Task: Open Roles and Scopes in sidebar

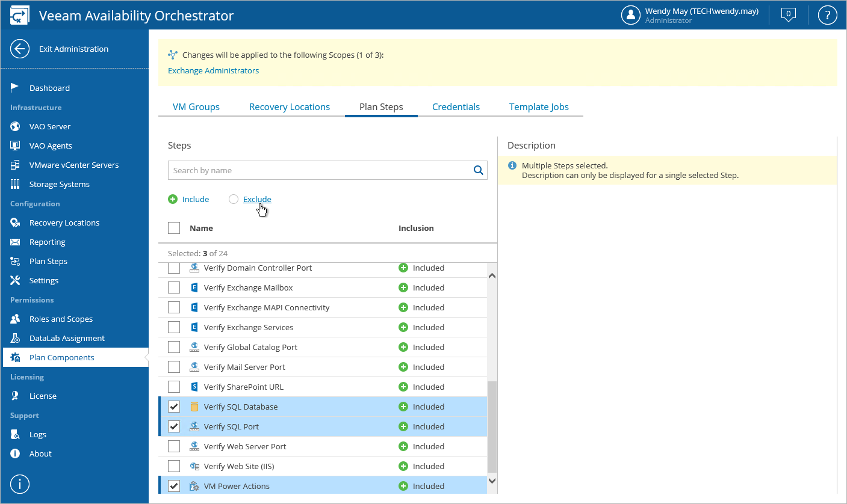Action: pos(61,319)
